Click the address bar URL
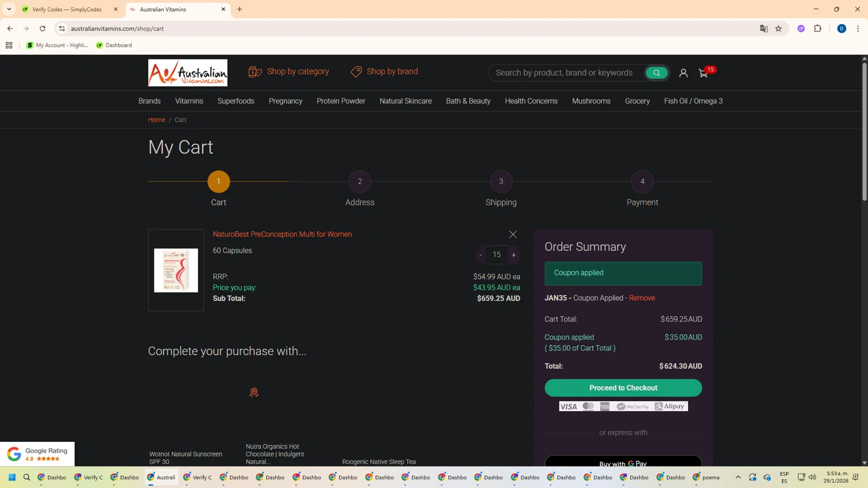The height and width of the screenshot is (488, 868). point(117,28)
